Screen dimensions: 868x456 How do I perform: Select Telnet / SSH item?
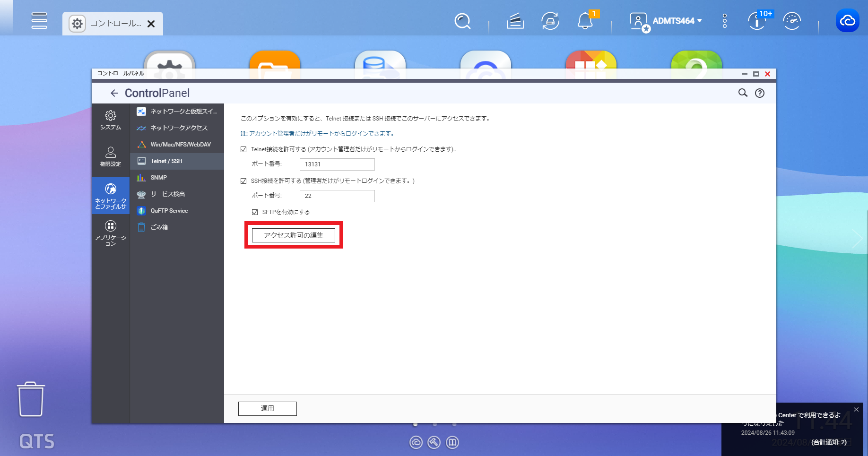pyautogui.click(x=177, y=161)
